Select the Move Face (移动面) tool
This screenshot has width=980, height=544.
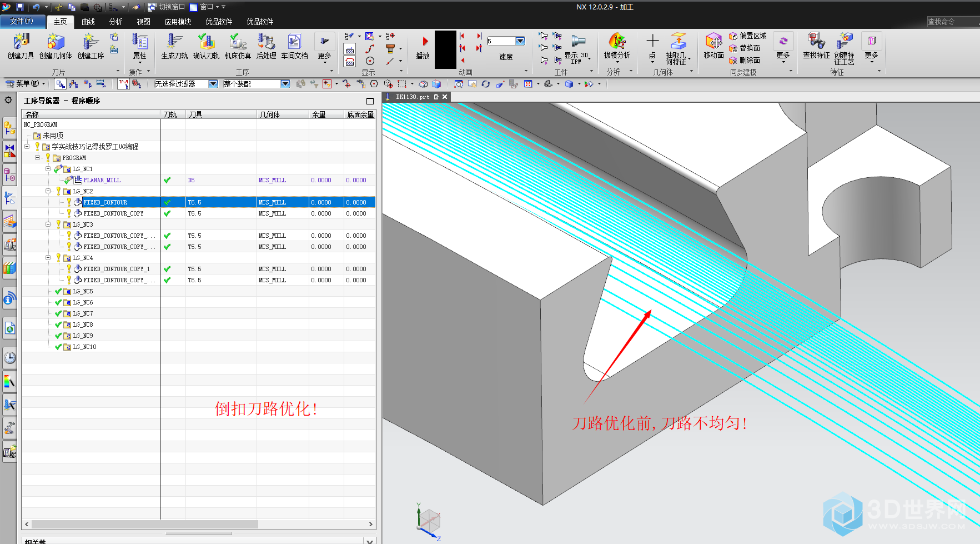[x=713, y=46]
